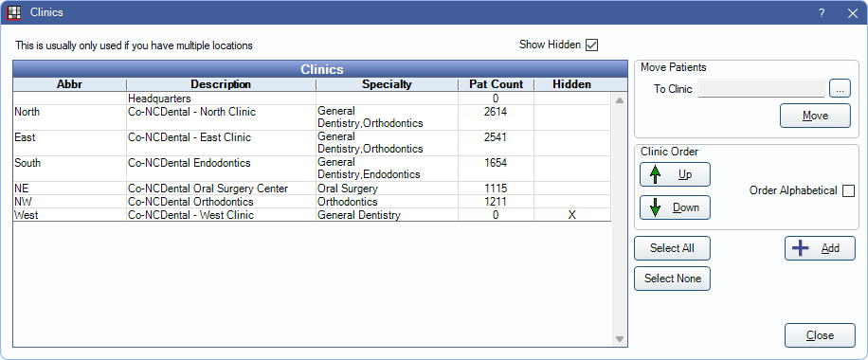This screenshot has height=360, width=868.
Task: Click the green Down arrow icon
Action: click(656, 207)
